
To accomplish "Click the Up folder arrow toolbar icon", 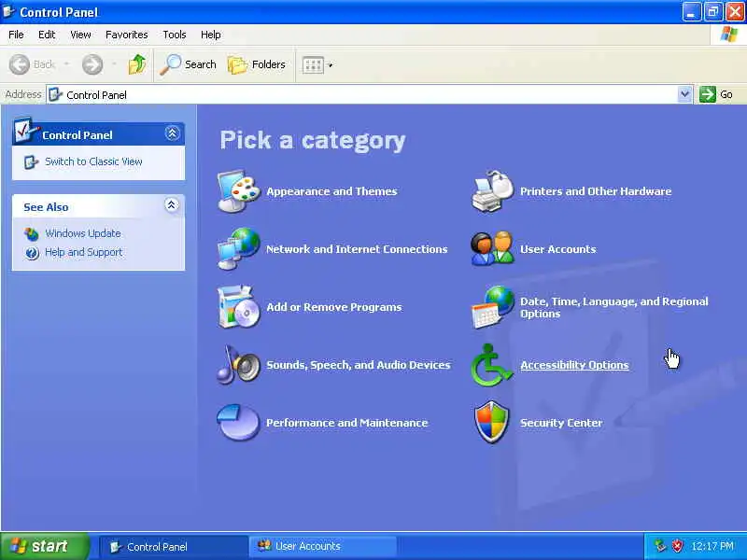I will click(x=137, y=64).
